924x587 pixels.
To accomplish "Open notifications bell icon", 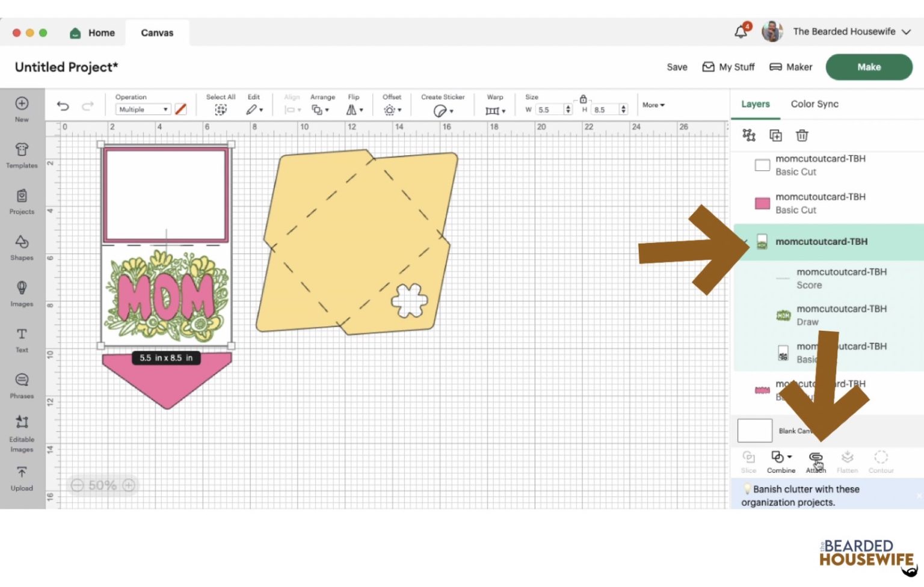I will point(741,32).
